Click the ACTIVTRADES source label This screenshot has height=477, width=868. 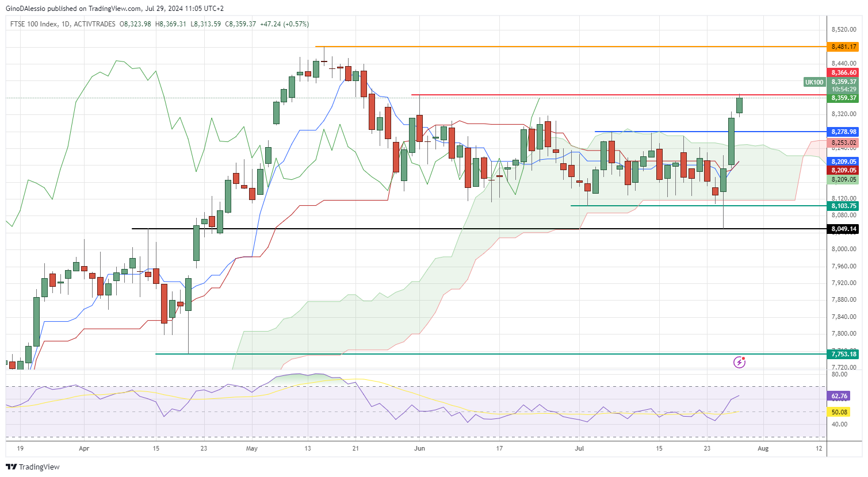[x=94, y=24]
